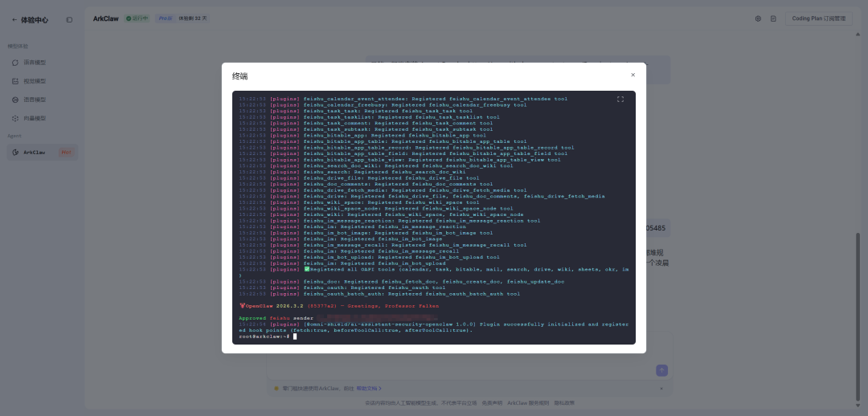
Task: Open the document icon in top bar
Action: (773, 18)
